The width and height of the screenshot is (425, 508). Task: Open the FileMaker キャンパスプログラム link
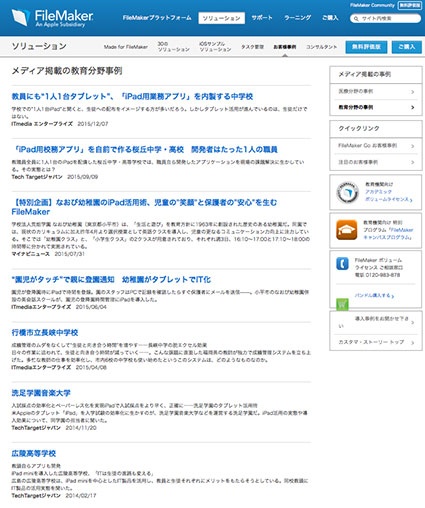[x=388, y=234]
